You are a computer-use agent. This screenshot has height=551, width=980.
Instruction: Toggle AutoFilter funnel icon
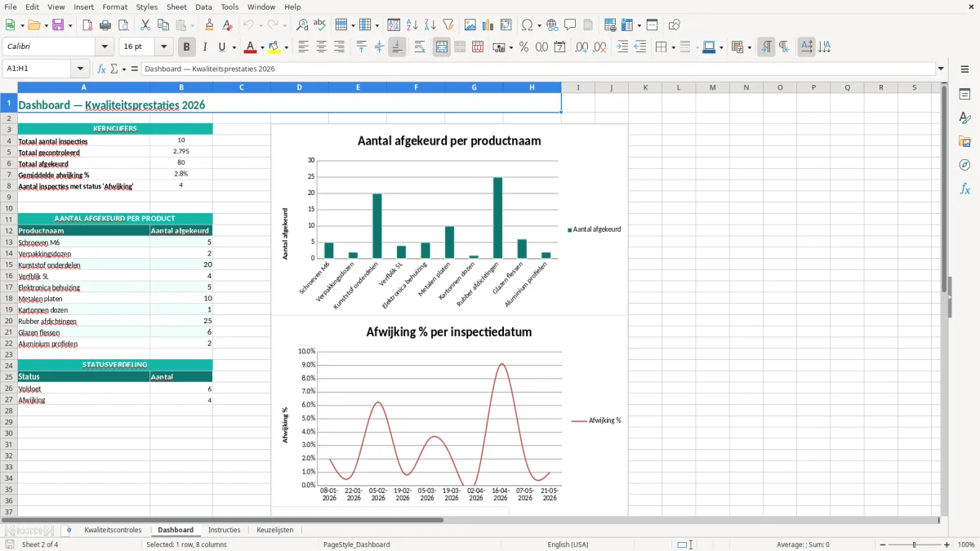coord(448,25)
